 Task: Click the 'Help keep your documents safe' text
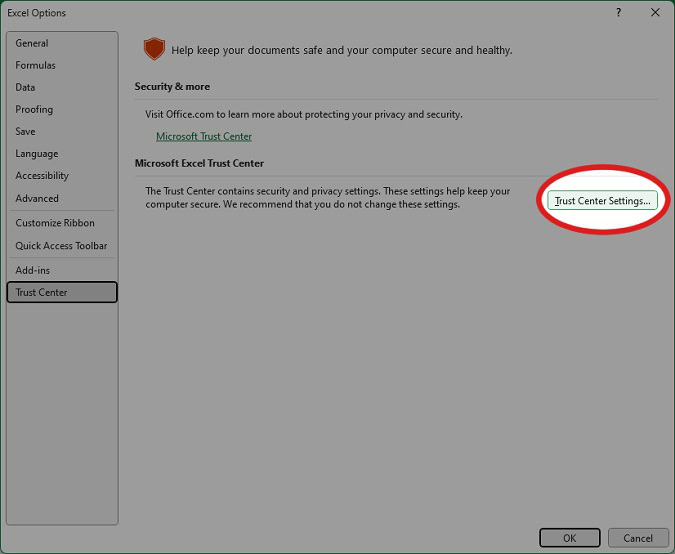point(342,50)
